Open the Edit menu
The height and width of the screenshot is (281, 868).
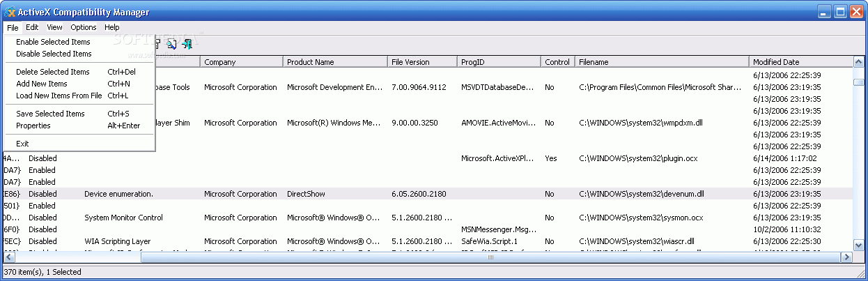point(32,27)
